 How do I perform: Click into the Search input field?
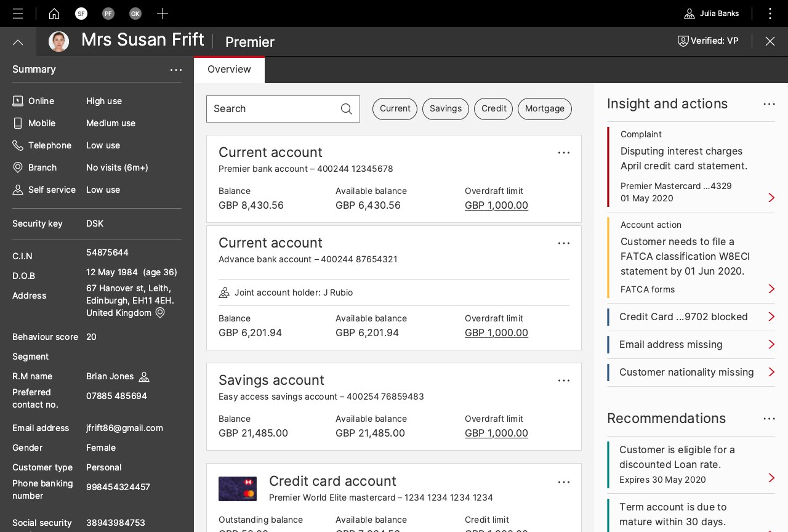[x=271, y=109]
